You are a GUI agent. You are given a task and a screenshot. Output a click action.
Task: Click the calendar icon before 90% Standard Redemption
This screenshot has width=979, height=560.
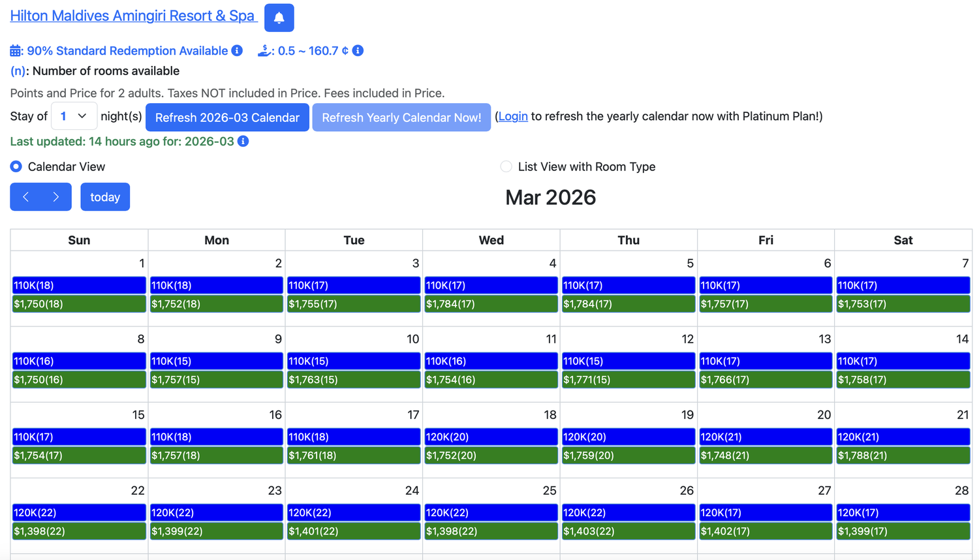[16, 51]
